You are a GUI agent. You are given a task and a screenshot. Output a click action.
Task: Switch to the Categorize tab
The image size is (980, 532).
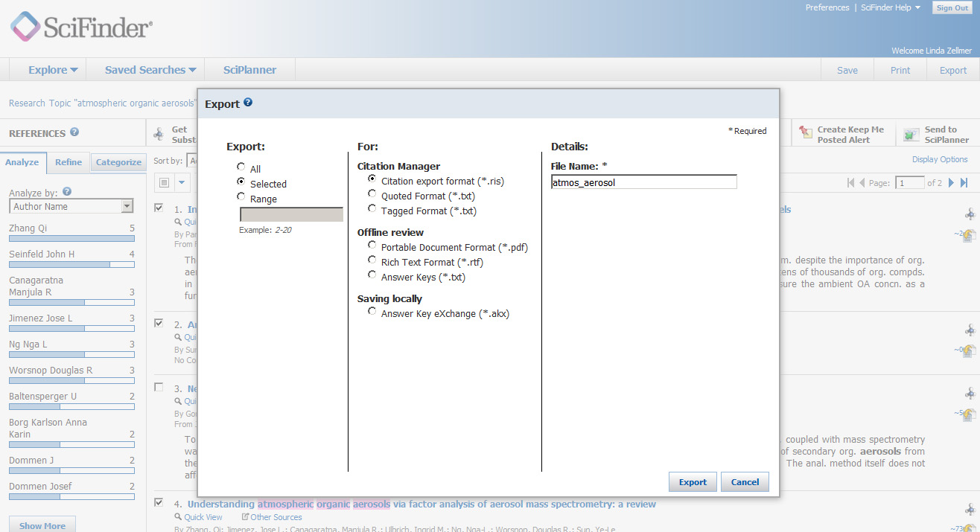coord(118,161)
